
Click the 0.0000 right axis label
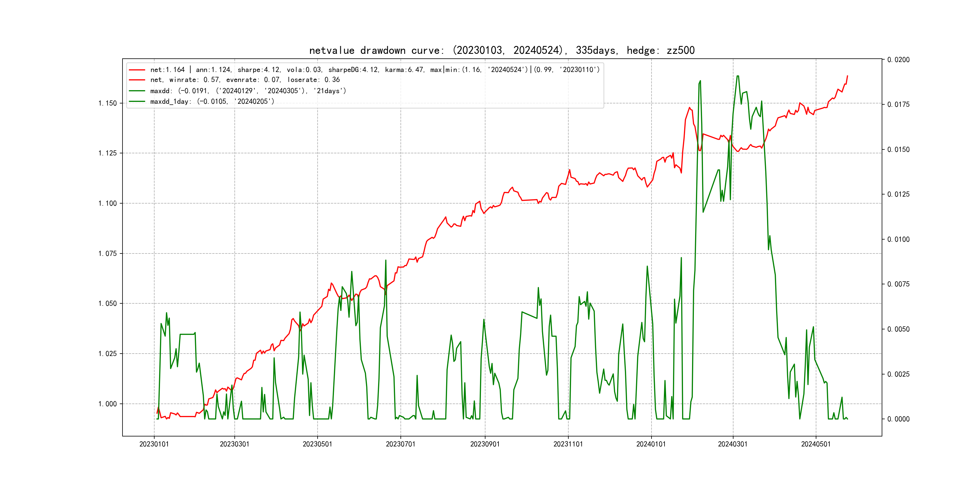point(898,419)
